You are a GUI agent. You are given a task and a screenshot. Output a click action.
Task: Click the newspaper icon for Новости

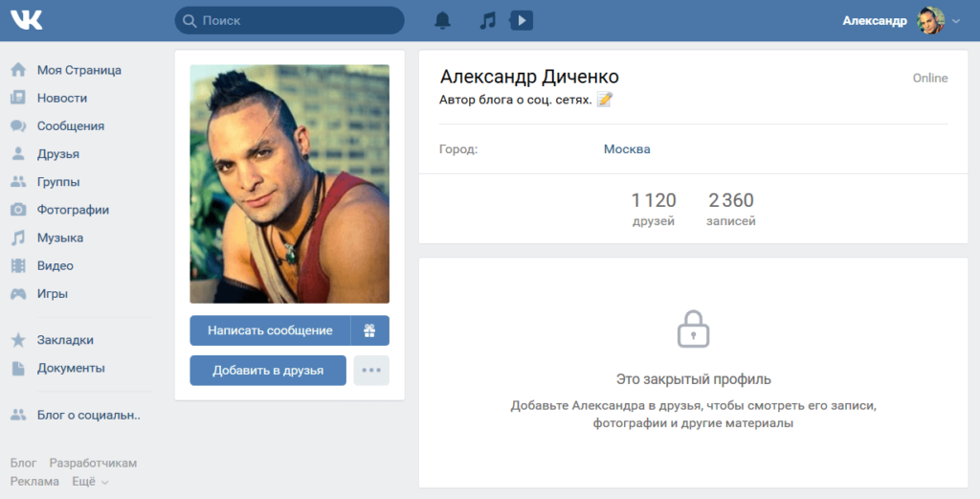pyautogui.click(x=18, y=98)
